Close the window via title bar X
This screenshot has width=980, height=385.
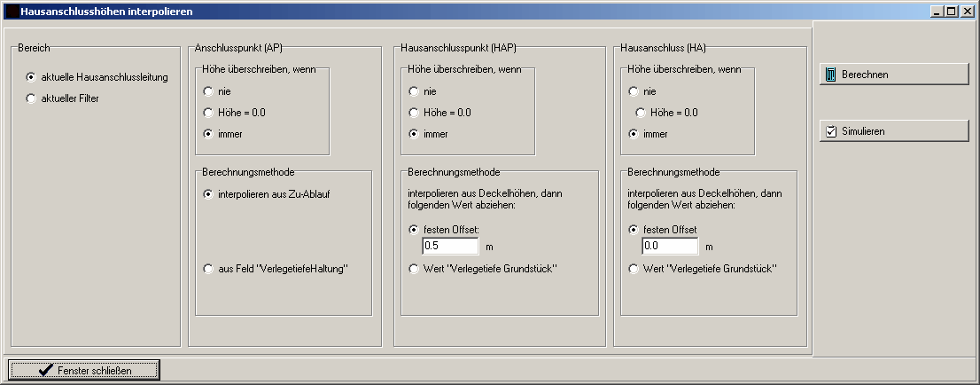[966, 12]
